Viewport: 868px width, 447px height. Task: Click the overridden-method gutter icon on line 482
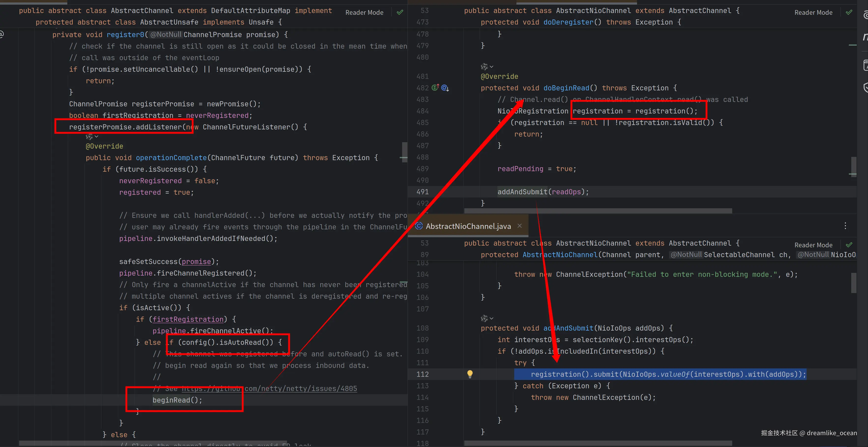(445, 88)
